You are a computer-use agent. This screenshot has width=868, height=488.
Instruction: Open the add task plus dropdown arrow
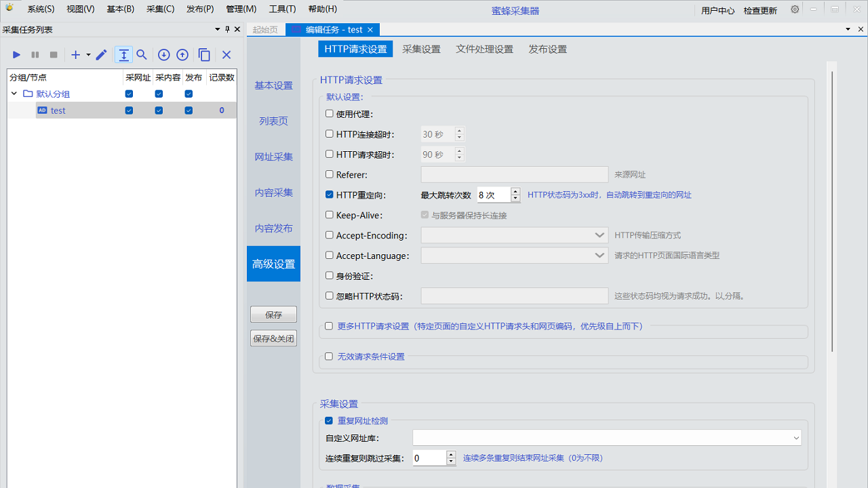[88, 55]
